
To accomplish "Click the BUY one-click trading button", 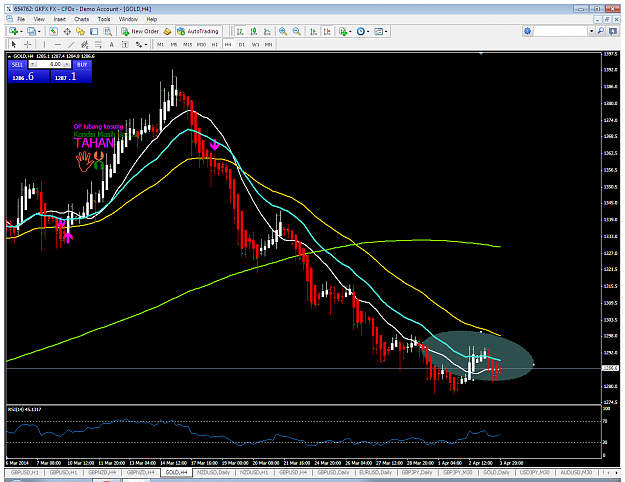I will coord(82,65).
